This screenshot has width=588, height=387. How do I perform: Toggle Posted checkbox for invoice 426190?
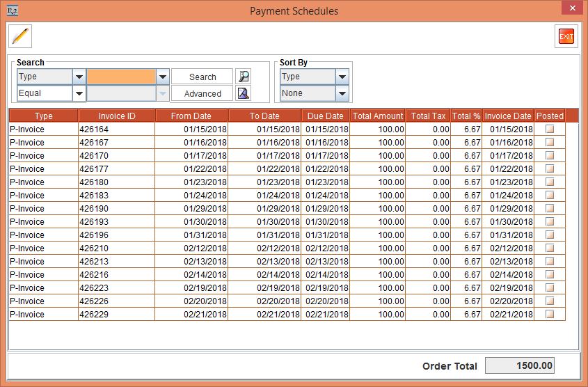pyautogui.click(x=550, y=209)
